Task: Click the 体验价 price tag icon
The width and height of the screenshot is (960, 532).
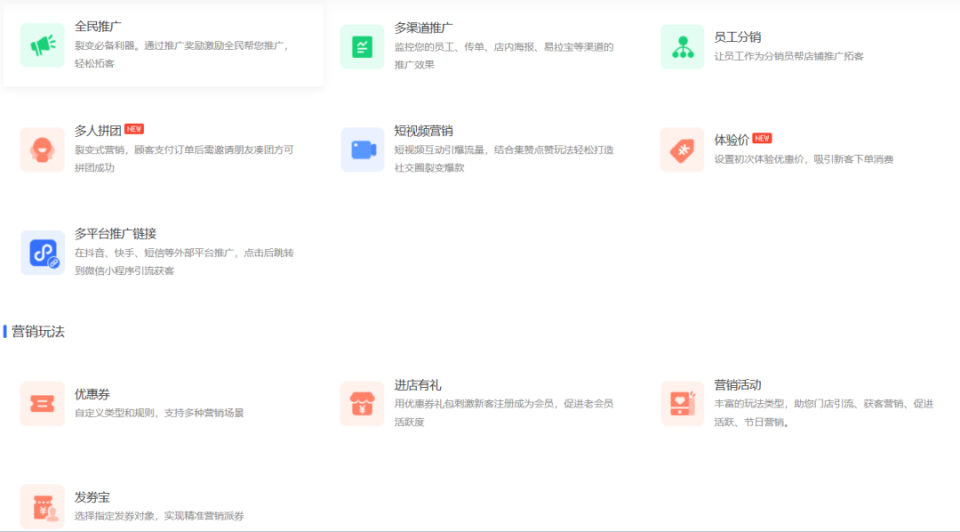Action: (x=682, y=149)
